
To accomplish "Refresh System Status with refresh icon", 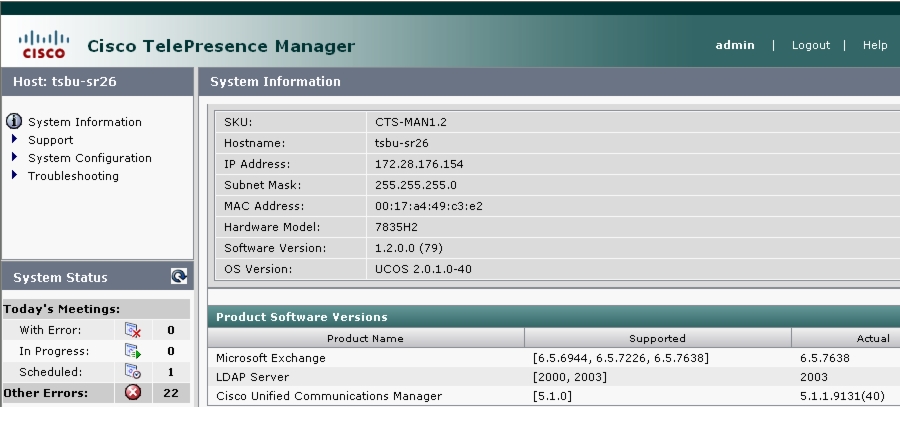I will coord(179,277).
